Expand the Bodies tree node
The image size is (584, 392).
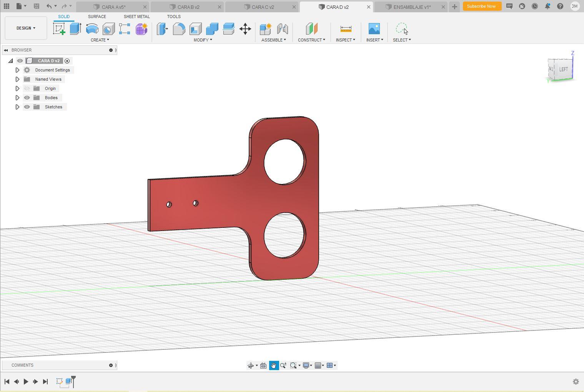[17, 98]
